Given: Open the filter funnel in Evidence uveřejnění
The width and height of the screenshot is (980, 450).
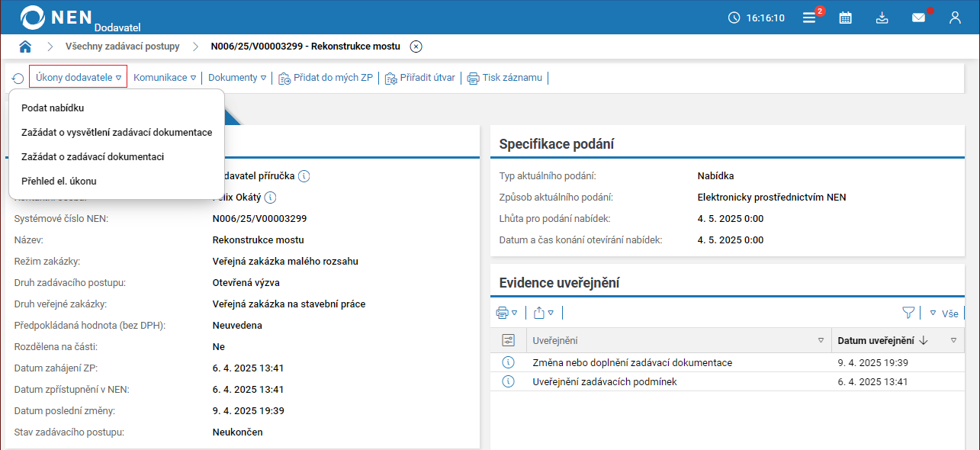Looking at the screenshot, I should (x=908, y=313).
